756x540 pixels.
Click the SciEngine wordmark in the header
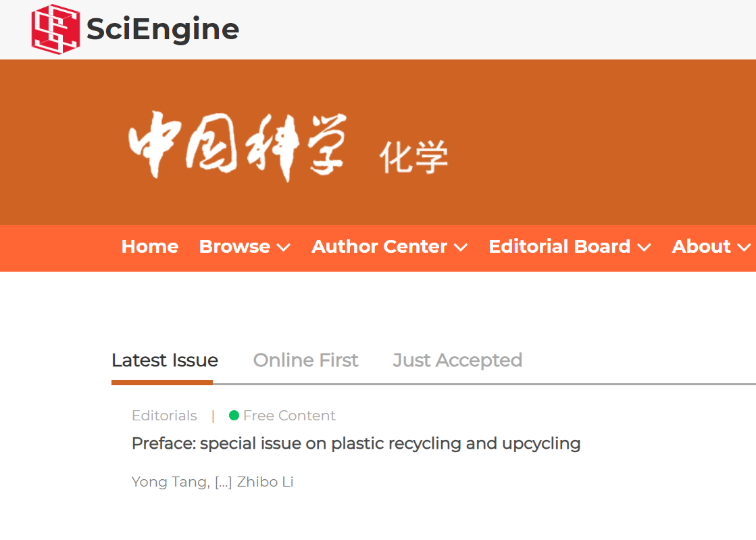click(162, 29)
